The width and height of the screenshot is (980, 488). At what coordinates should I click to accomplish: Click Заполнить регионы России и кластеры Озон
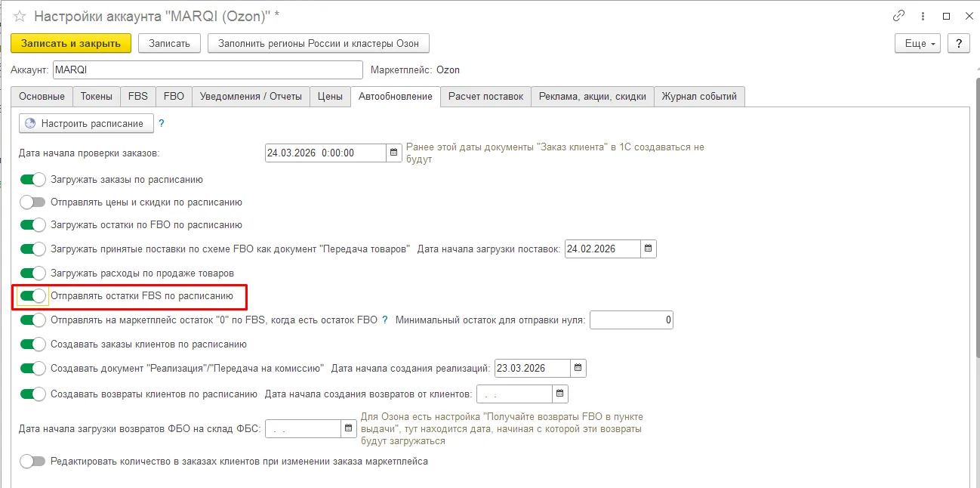(319, 43)
